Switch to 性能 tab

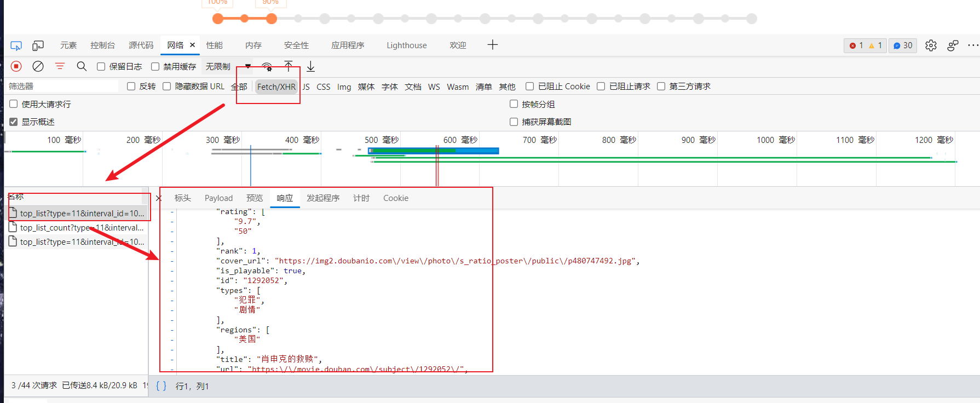[x=214, y=45]
